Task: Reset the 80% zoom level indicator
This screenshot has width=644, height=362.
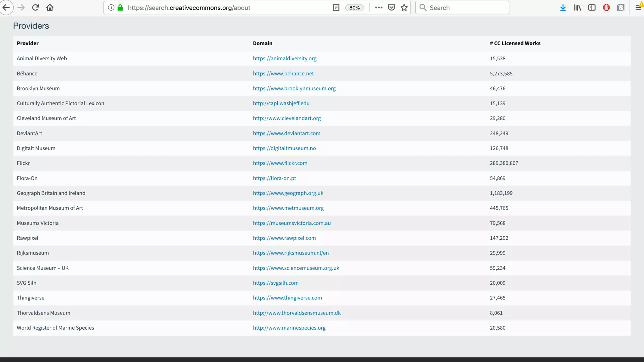Action: [354, 8]
